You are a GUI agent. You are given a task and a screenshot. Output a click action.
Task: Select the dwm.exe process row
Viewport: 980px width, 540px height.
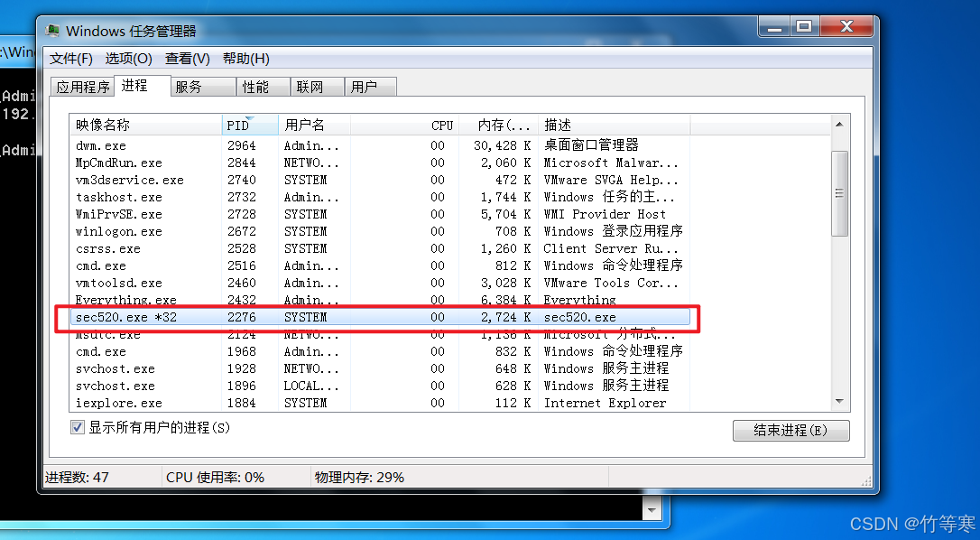click(380, 145)
